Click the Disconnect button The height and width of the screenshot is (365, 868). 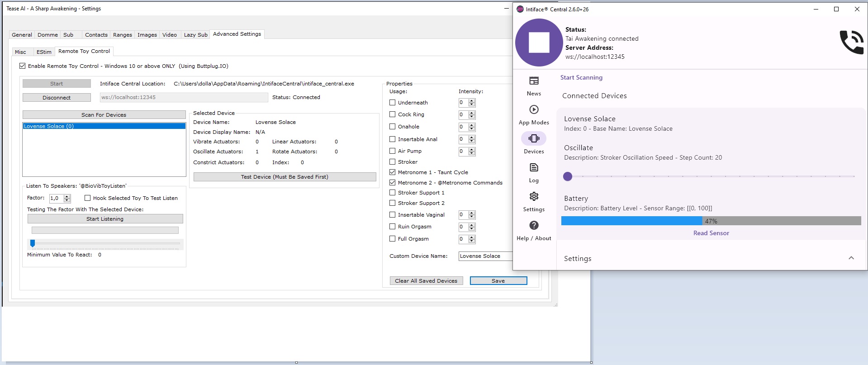coord(57,98)
